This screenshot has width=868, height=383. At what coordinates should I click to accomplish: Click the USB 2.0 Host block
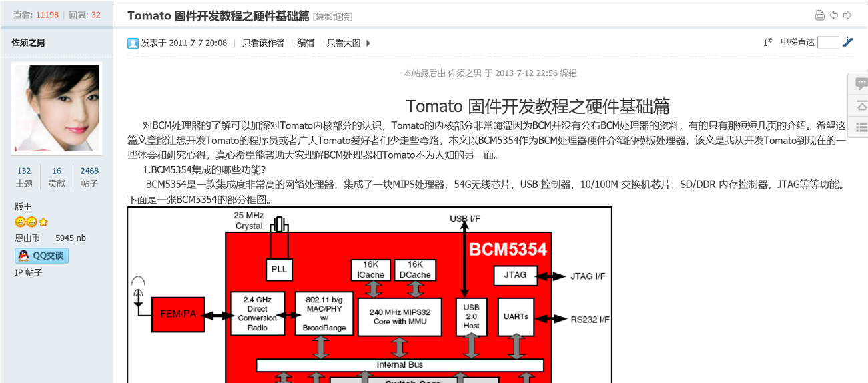click(472, 317)
